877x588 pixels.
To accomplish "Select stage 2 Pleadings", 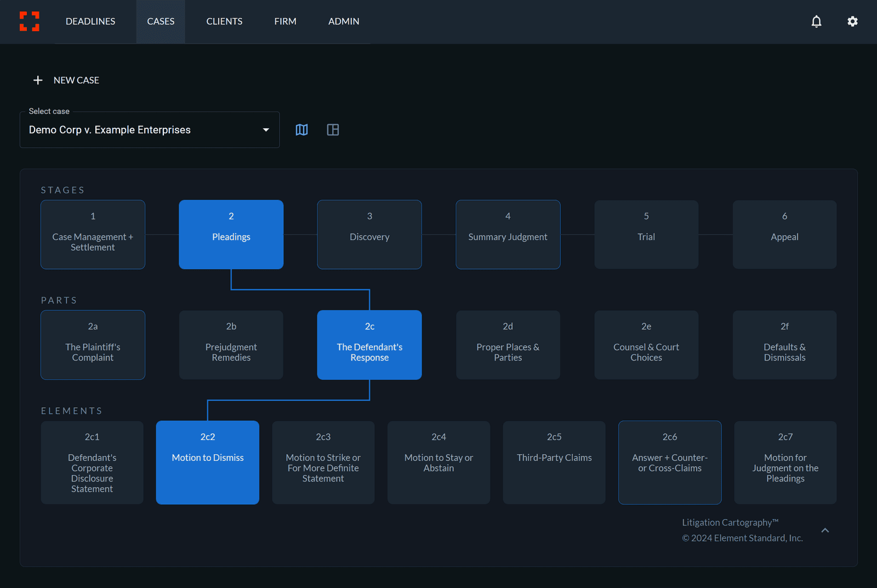I will point(231,235).
